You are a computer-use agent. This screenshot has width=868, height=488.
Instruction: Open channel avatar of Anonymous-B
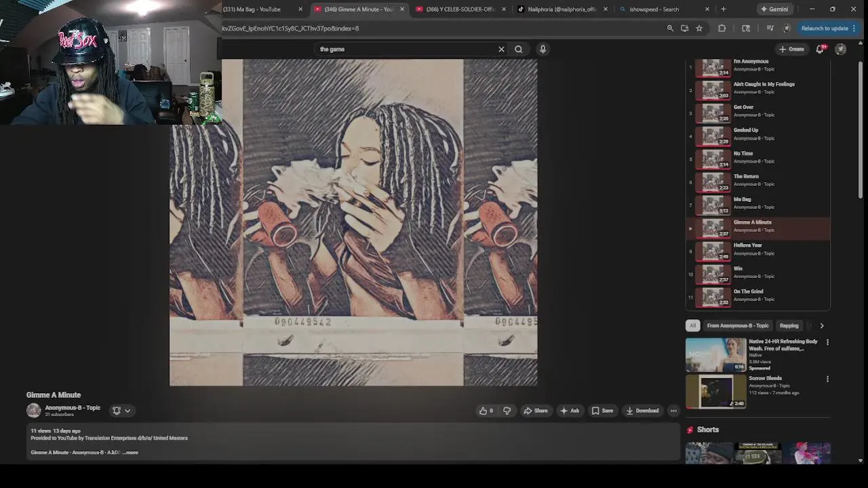point(33,410)
